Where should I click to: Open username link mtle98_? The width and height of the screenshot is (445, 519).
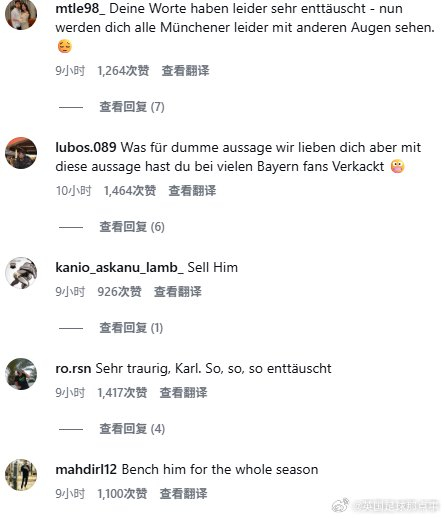80,9
